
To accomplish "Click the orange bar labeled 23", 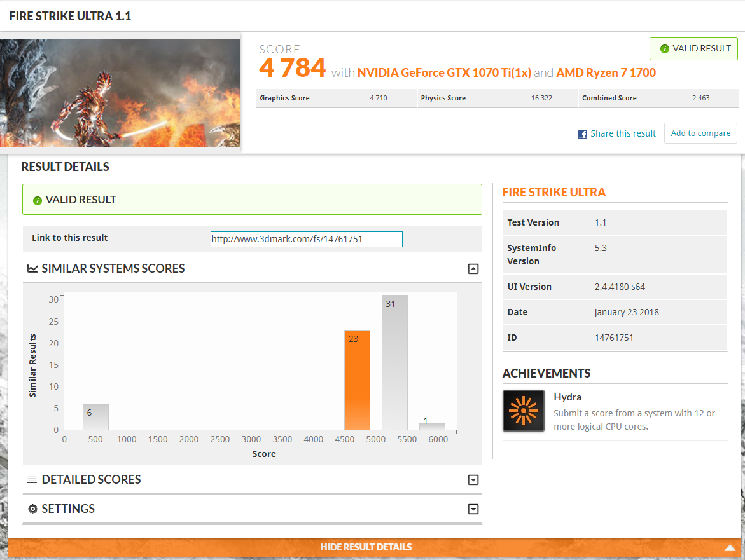I will click(x=358, y=380).
